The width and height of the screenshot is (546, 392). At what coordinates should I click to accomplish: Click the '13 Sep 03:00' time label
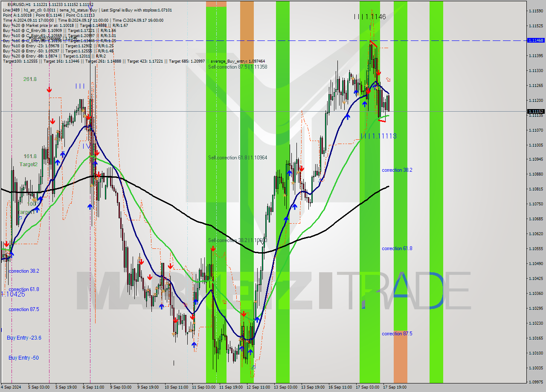(x=285, y=387)
